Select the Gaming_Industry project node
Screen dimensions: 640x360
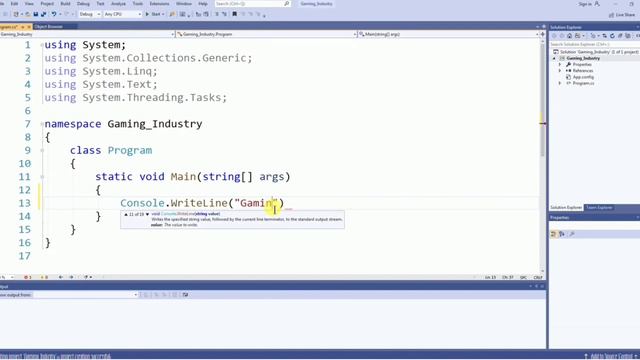coord(583,58)
